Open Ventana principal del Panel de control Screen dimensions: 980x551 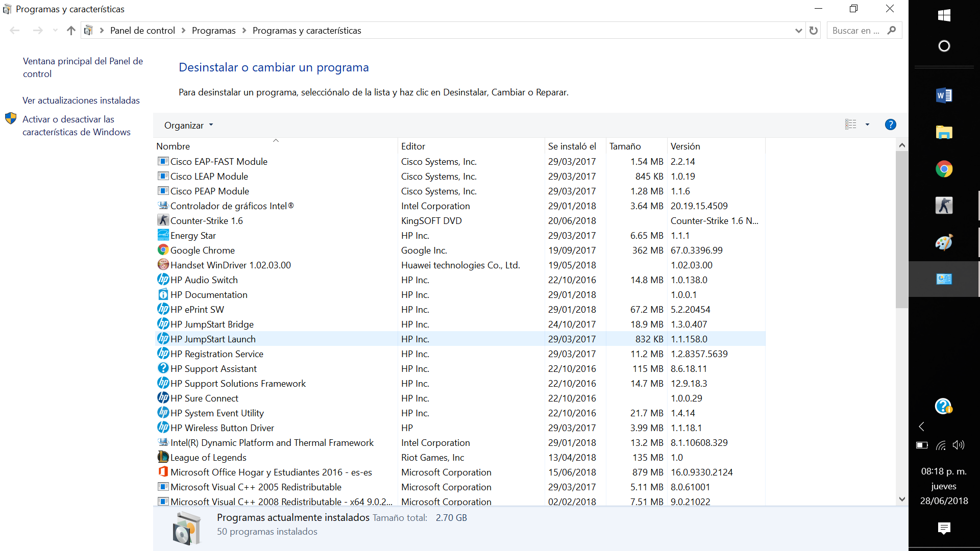tap(83, 67)
